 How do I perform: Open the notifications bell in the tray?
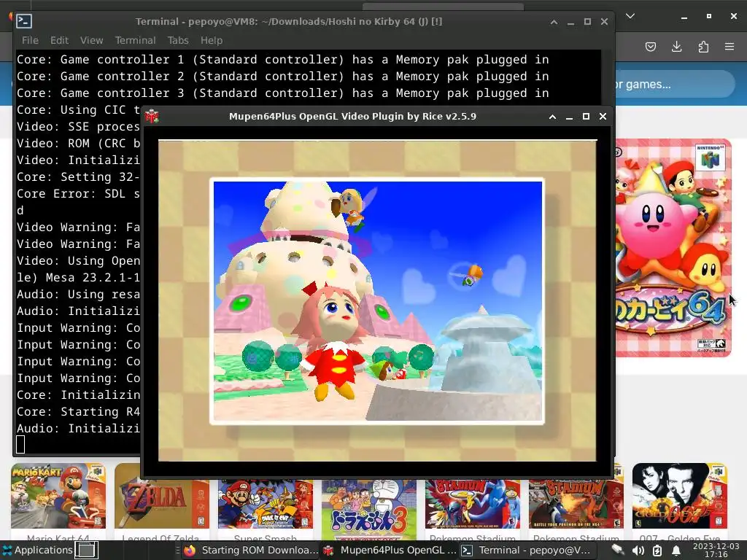click(x=676, y=551)
